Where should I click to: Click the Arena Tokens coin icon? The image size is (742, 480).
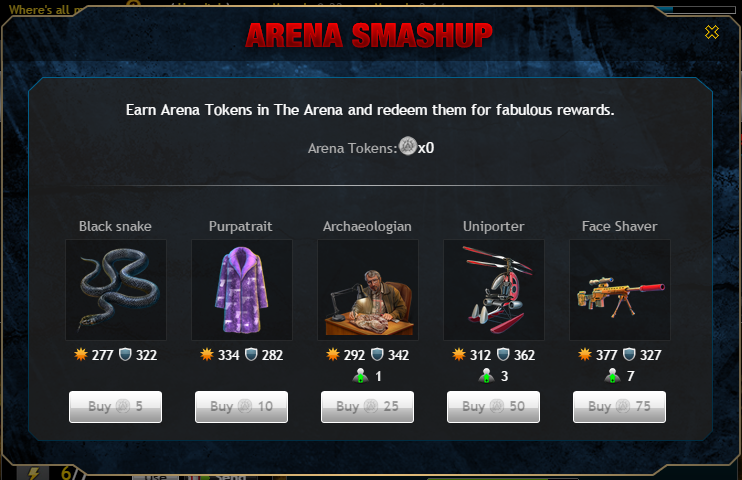click(407, 146)
